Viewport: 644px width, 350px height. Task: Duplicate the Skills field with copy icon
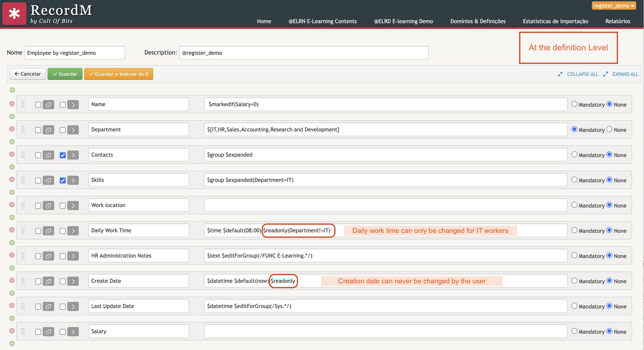[x=48, y=180]
